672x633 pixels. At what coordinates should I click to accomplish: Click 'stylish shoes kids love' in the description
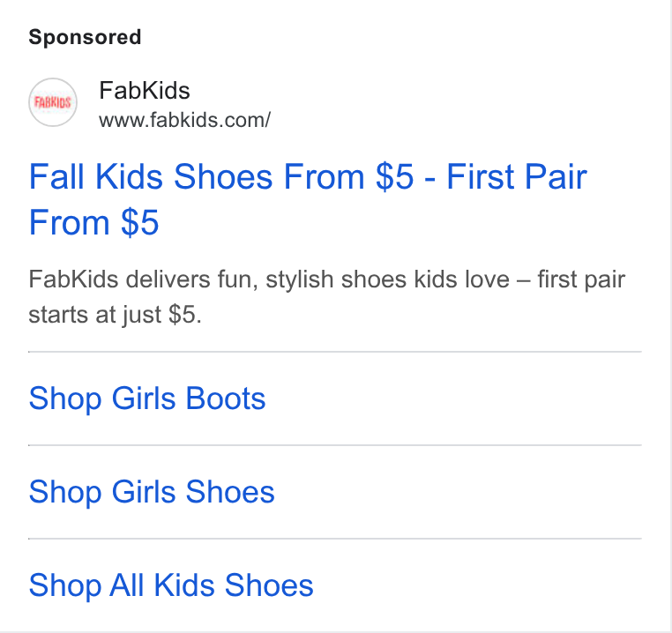tap(387, 279)
